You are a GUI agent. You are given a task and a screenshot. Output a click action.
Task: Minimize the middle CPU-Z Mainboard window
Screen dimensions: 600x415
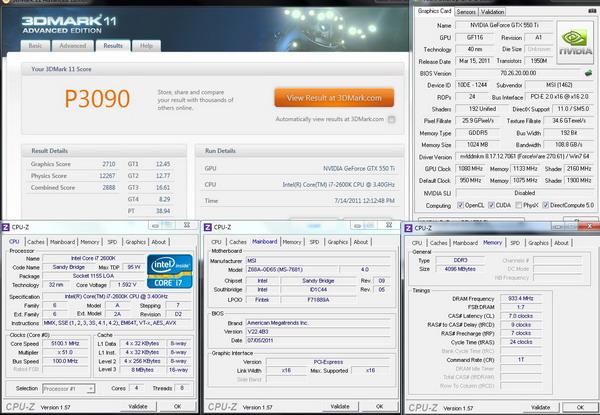(x=357, y=226)
